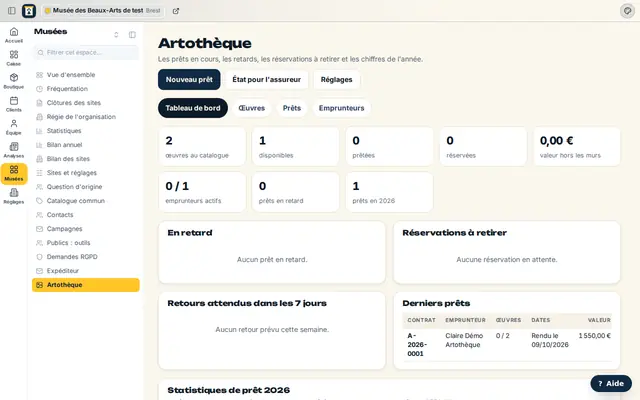Open Bilan des sites in sidebar
Screen dimensions: 640x400
[x=86, y=159]
